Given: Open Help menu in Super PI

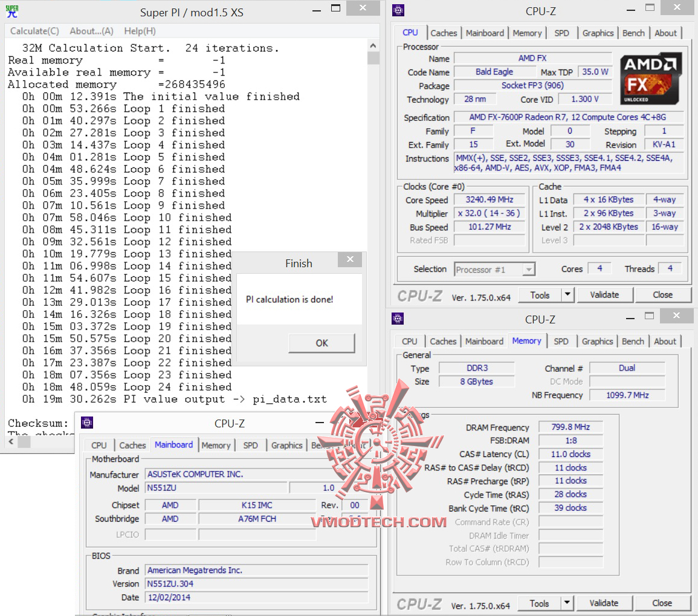Looking at the screenshot, I should [x=140, y=31].
